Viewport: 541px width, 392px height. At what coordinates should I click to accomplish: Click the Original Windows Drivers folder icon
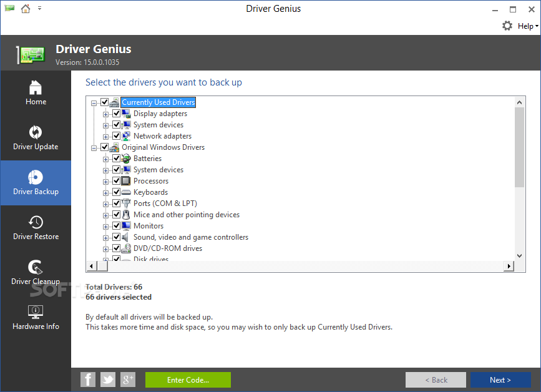(x=115, y=147)
